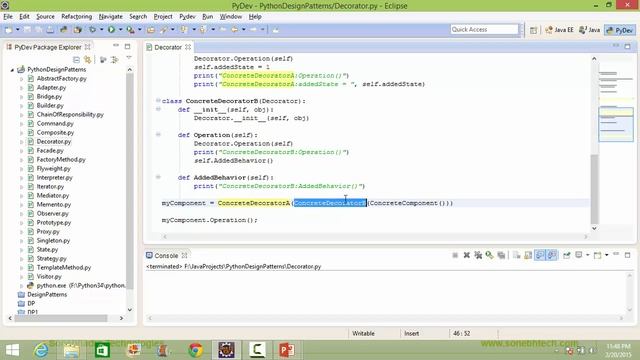Open the Navigate menu

tap(111, 16)
